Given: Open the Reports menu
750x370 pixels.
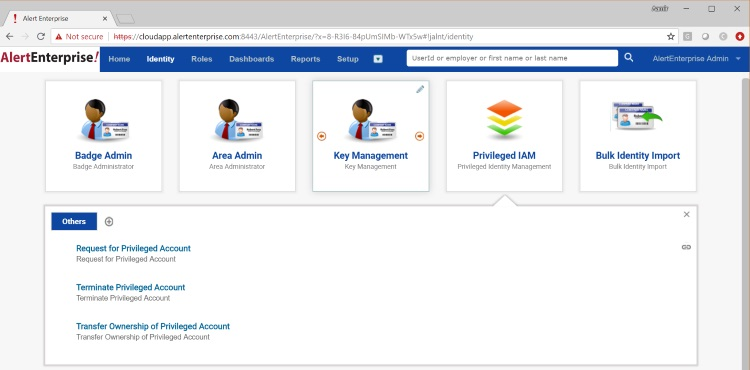Looking at the screenshot, I should click(x=305, y=59).
